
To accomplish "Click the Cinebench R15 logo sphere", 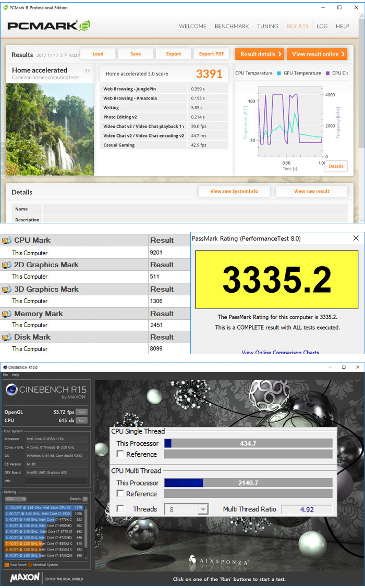I will [11, 390].
